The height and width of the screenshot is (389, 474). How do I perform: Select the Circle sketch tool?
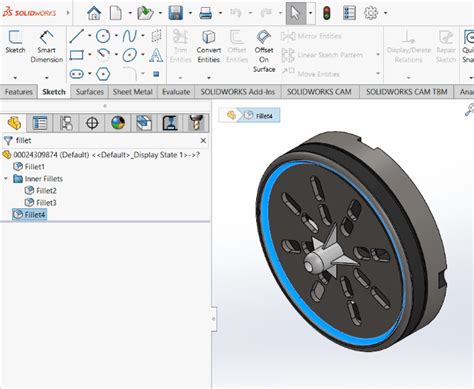[x=103, y=36]
